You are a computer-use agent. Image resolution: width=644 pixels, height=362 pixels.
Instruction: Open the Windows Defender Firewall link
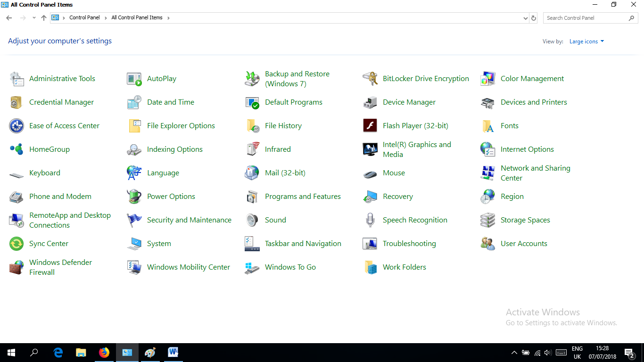click(x=60, y=267)
